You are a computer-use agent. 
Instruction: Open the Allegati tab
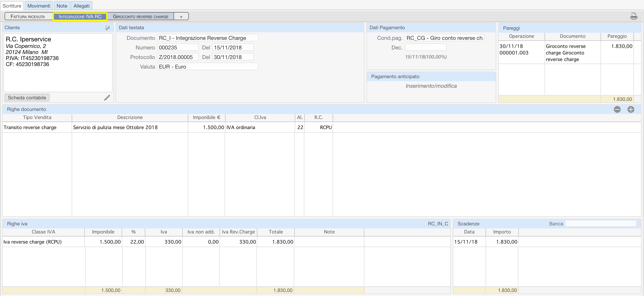(82, 6)
